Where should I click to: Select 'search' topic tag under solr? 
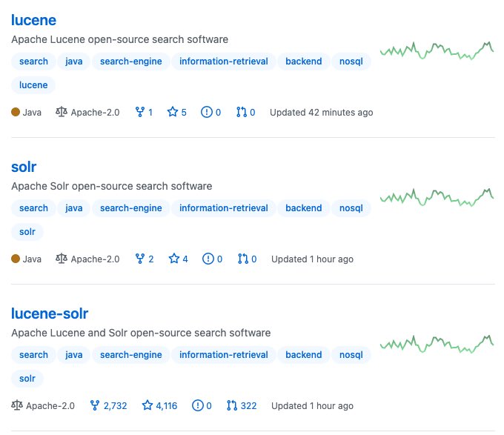pos(33,208)
